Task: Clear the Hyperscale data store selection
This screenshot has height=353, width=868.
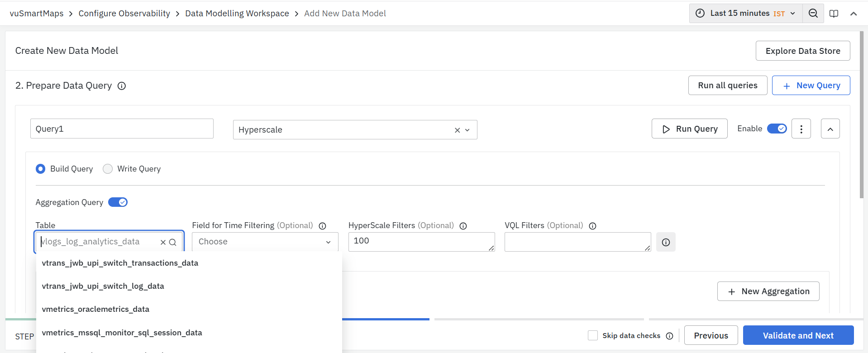Action: click(457, 130)
